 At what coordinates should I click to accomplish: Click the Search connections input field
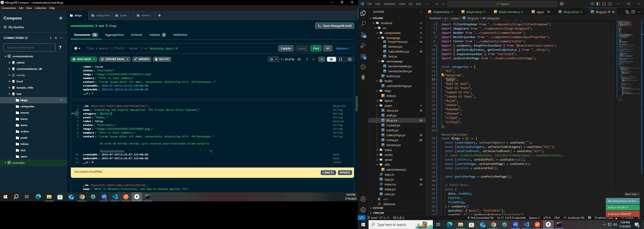30,47
